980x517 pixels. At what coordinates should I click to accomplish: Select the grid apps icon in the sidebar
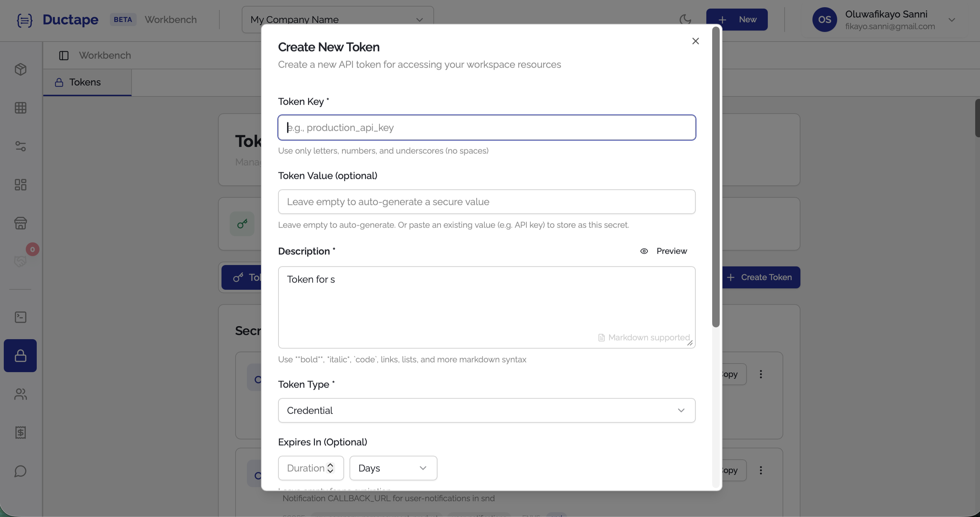click(x=20, y=108)
